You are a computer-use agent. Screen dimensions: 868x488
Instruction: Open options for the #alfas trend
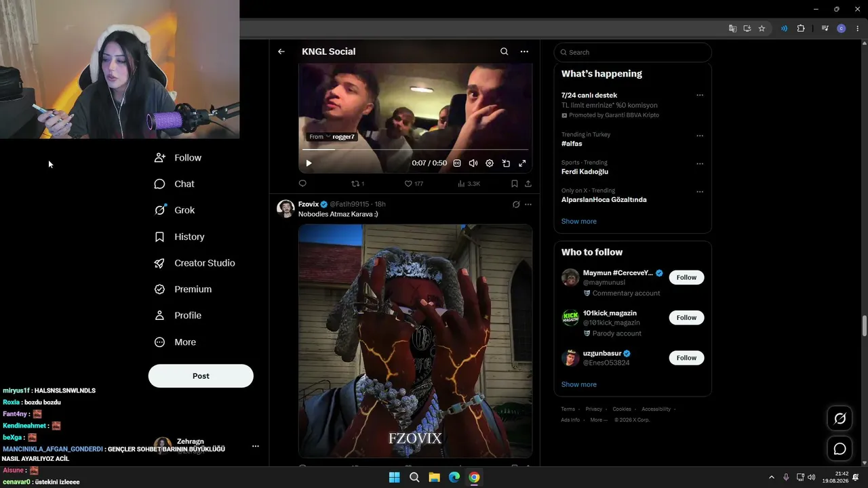pos(700,136)
